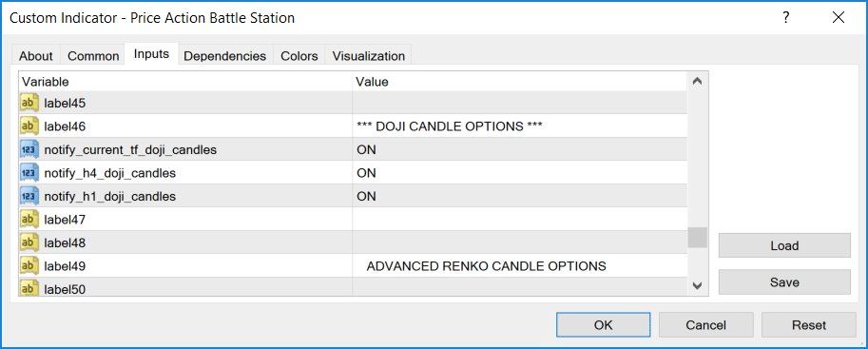The width and height of the screenshot is (868, 349).
Task: Select the label47 variable name
Action: click(65, 220)
